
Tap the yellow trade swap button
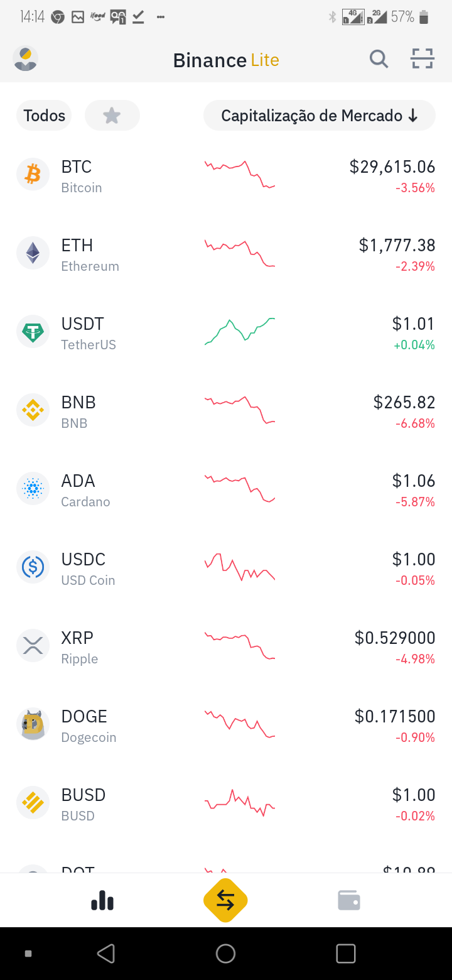225,900
